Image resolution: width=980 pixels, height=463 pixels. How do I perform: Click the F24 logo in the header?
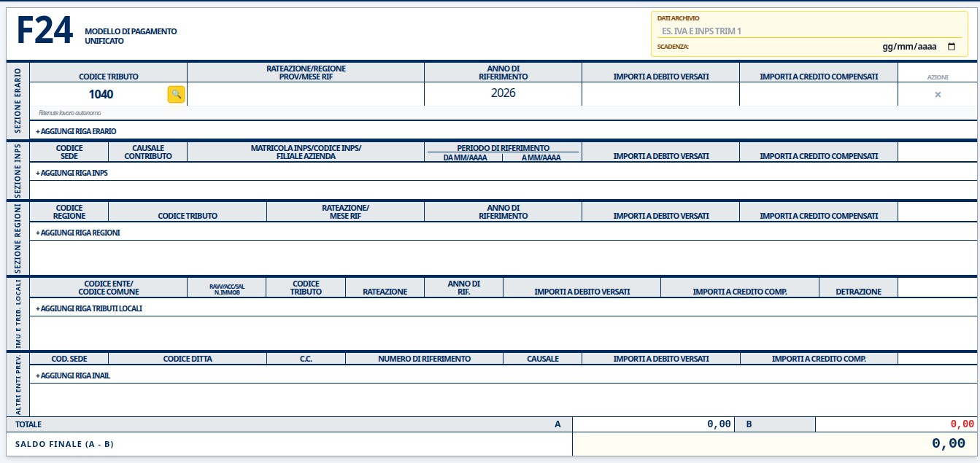(x=45, y=31)
